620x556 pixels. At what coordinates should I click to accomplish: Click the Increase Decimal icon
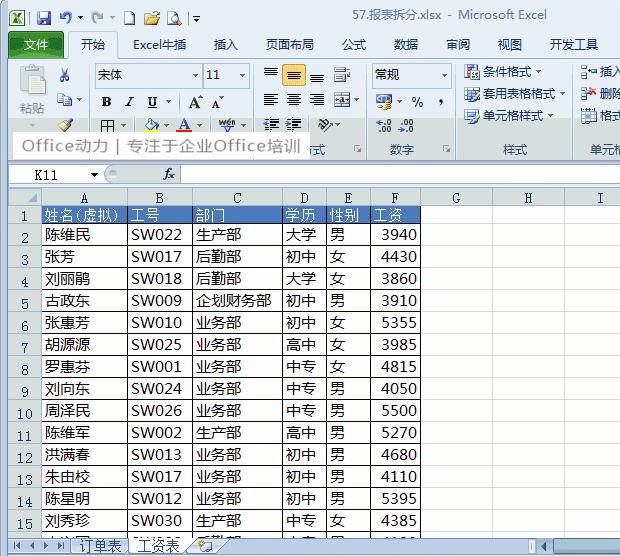[384, 126]
